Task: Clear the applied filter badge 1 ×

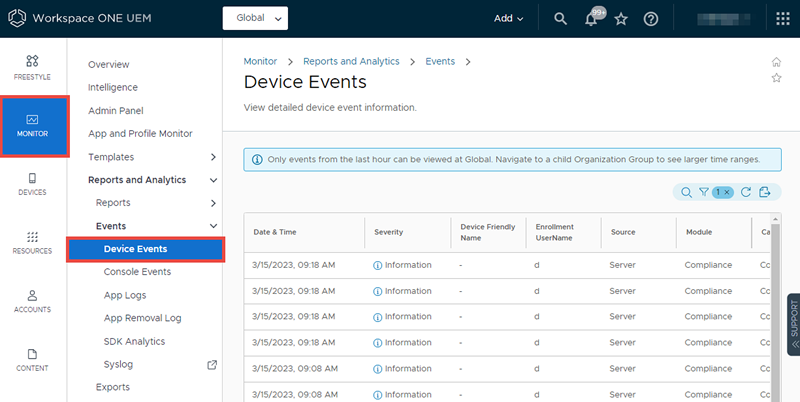Action: click(x=722, y=192)
